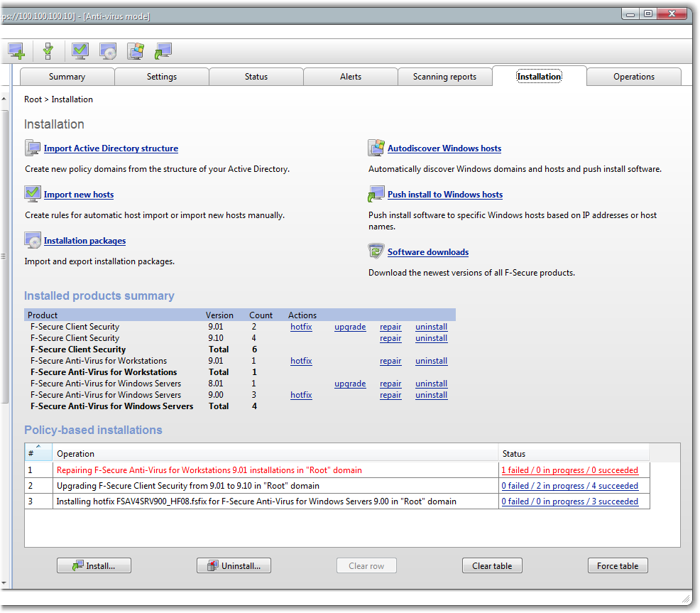Click the checkmark monitor icon beside Import new hosts

click(33, 194)
